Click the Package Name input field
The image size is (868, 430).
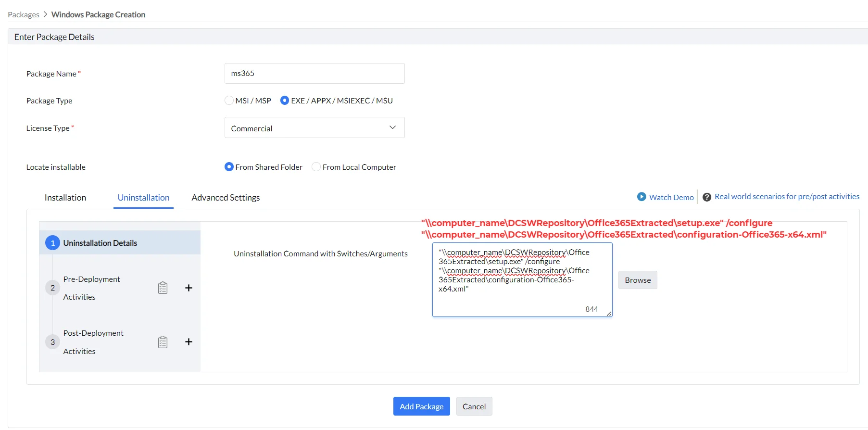[x=314, y=73]
